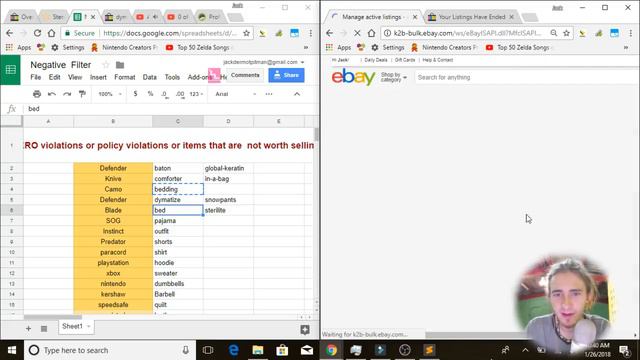Open the Comments button in Sheets
Image resolution: width=640 pixels, height=360 pixels.
(x=245, y=75)
